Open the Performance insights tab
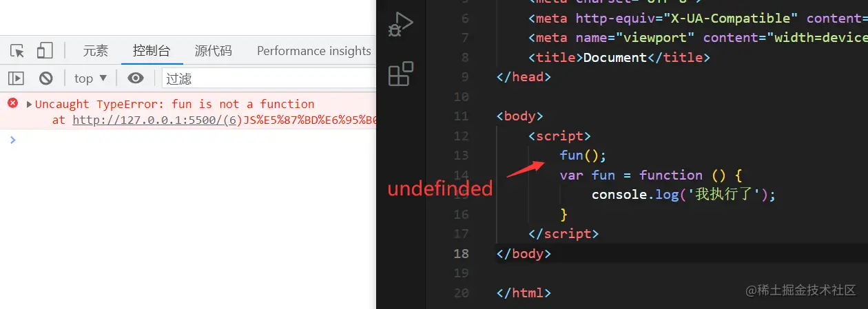The image size is (868, 309). pos(313,51)
